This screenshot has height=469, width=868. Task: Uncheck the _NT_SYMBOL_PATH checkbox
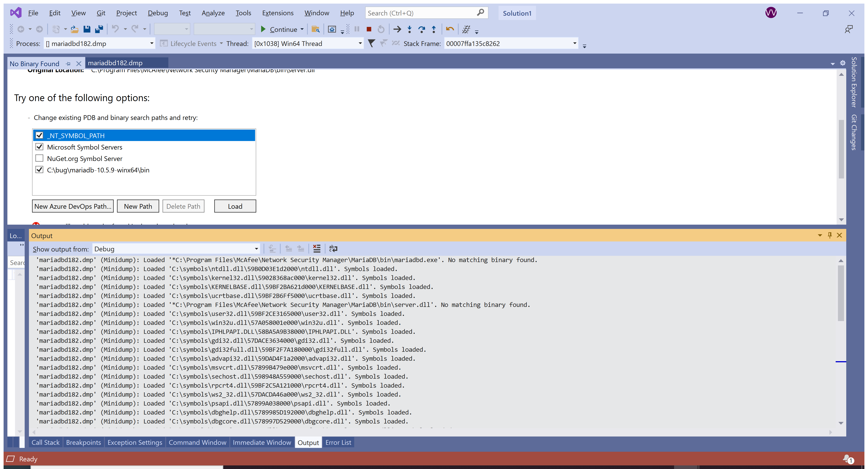point(39,135)
